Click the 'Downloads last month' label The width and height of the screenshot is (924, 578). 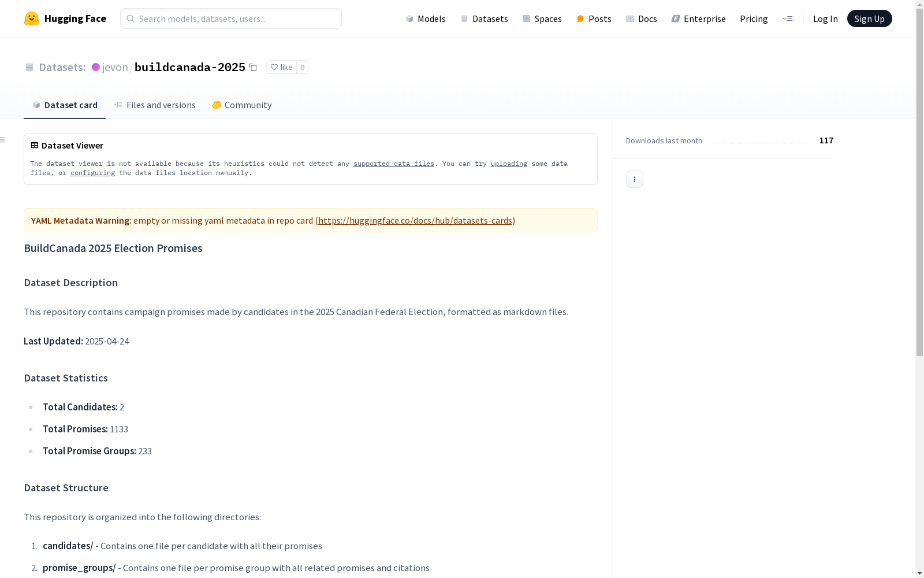pos(664,140)
